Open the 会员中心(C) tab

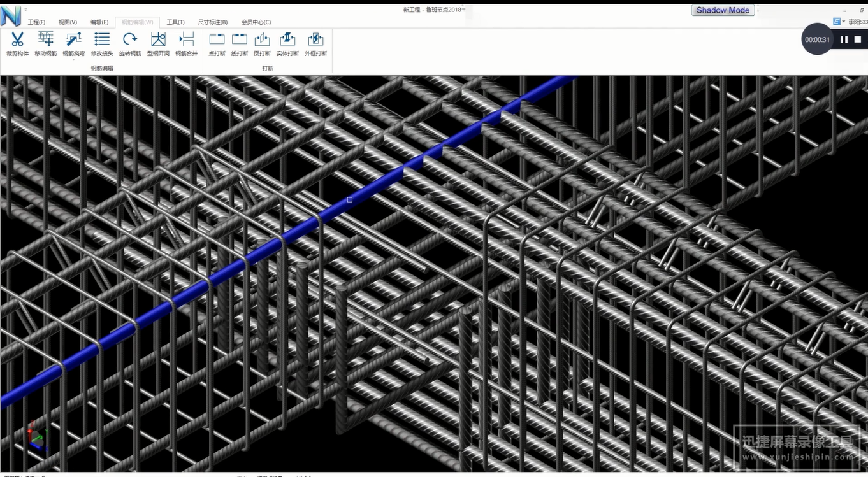pos(256,22)
